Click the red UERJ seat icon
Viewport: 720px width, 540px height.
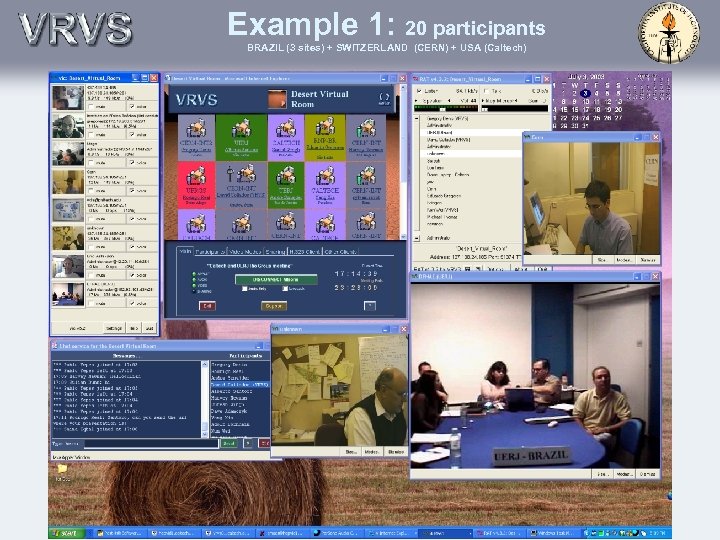coord(196,175)
